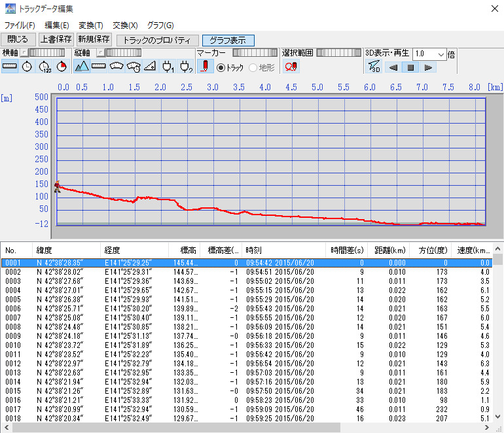This screenshot has width=504, height=433.
Task: Click the 標高 column header
Action: click(x=188, y=250)
